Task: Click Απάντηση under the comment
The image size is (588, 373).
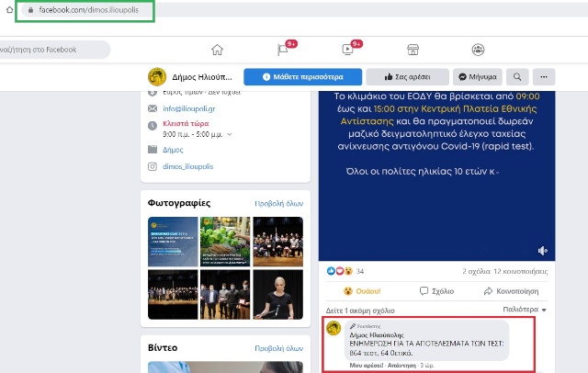Action: tap(401, 365)
